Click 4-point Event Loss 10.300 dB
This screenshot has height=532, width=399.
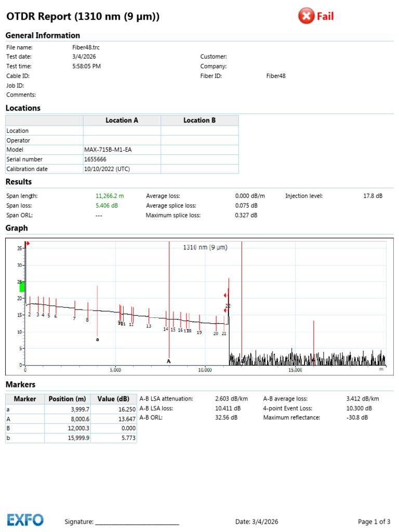click(x=359, y=408)
